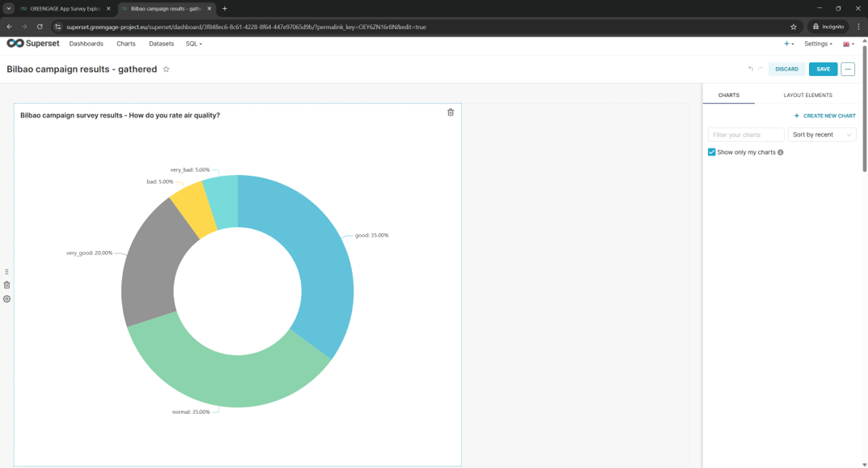Image resolution: width=868 pixels, height=468 pixels.
Task: Open the Charts menu item
Action: [x=126, y=44]
